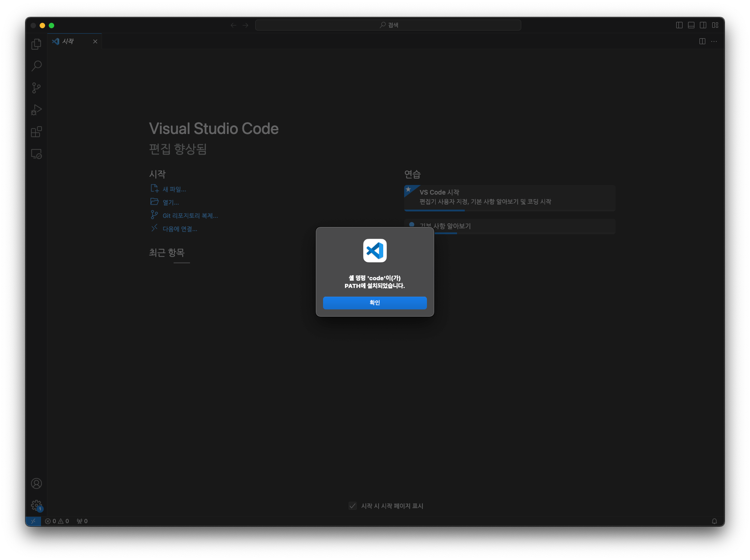Click the VS Code logo in dialog
Screen dimensions: 750x560
[x=375, y=251]
